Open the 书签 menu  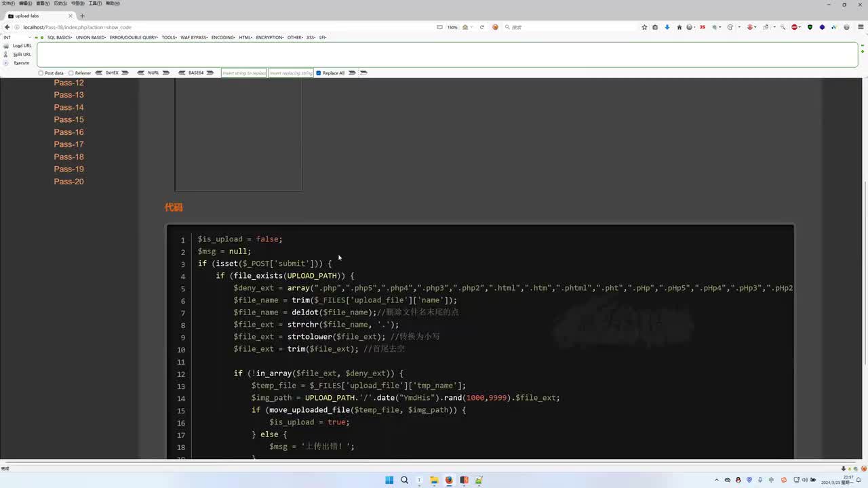coord(78,3)
